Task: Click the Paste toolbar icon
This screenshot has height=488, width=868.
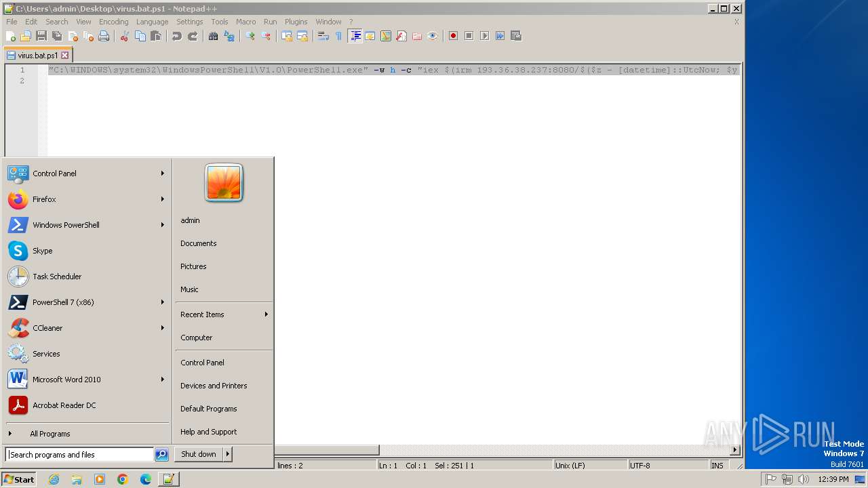Action: (156, 36)
